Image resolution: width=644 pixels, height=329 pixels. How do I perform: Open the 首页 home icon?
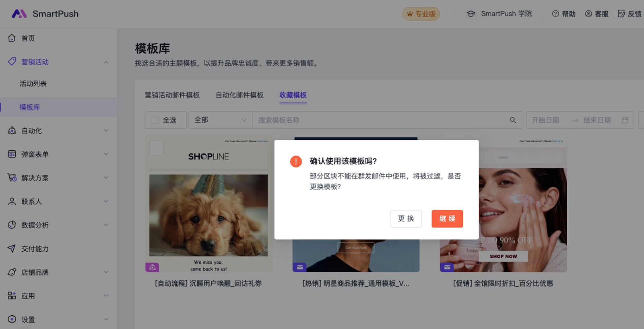coord(12,38)
